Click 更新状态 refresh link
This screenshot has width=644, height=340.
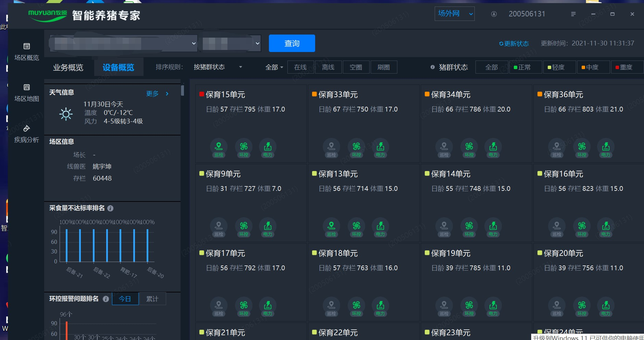[x=514, y=44]
